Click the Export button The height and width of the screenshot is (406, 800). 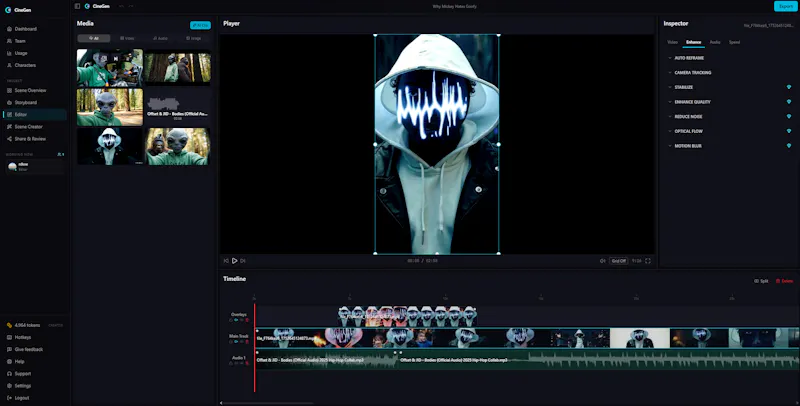click(786, 6)
